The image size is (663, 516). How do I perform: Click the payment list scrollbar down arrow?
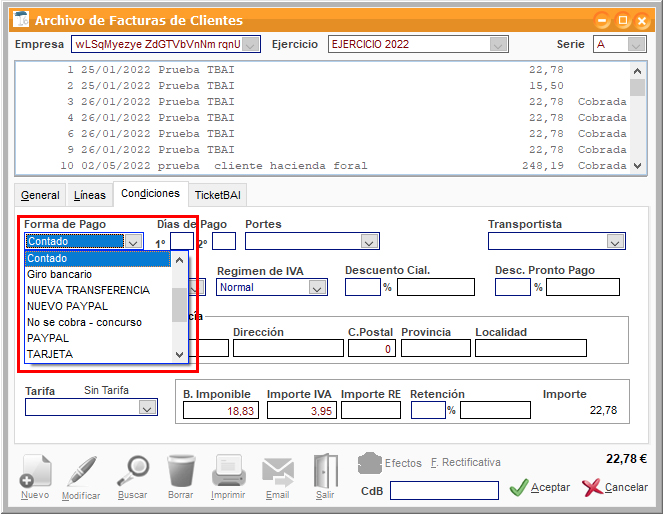point(180,354)
